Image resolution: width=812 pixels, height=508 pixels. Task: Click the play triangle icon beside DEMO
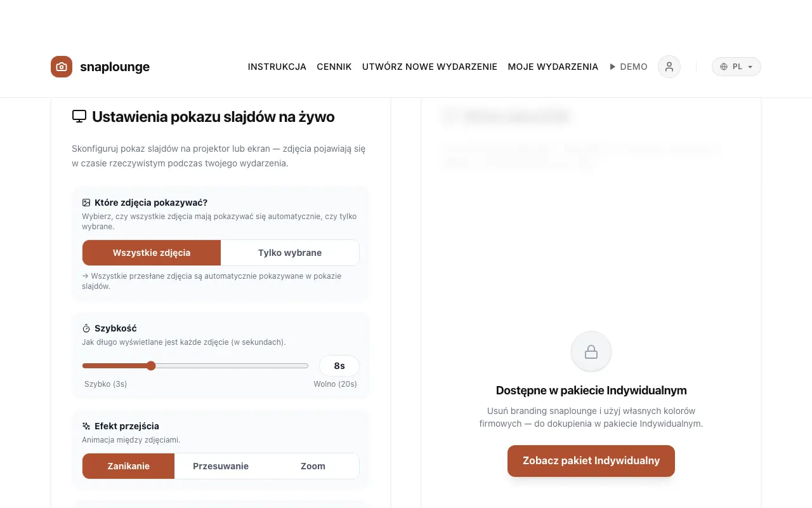point(613,67)
